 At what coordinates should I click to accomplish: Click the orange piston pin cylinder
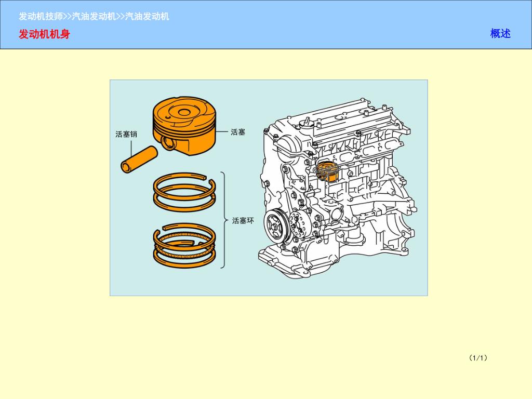[x=139, y=159]
